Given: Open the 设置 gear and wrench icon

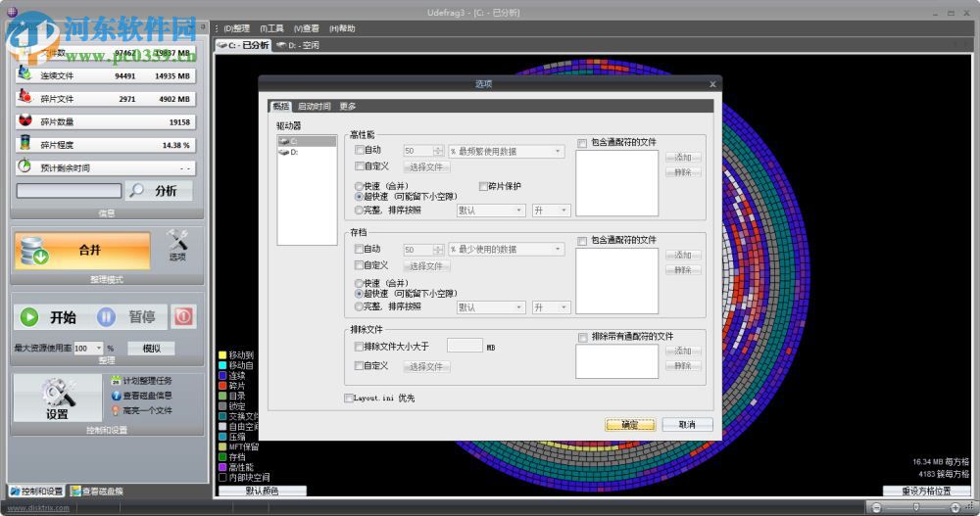Looking at the screenshot, I should [58, 394].
